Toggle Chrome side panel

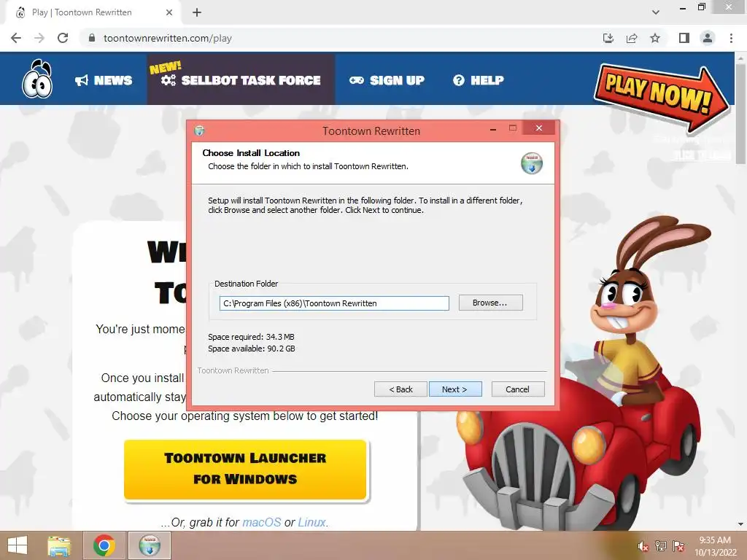684,38
